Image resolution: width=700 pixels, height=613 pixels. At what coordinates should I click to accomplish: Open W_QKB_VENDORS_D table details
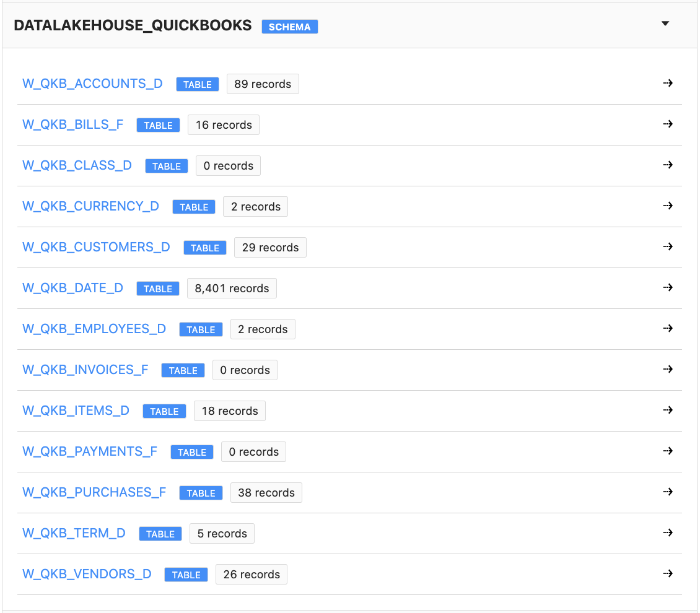coord(87,574)
